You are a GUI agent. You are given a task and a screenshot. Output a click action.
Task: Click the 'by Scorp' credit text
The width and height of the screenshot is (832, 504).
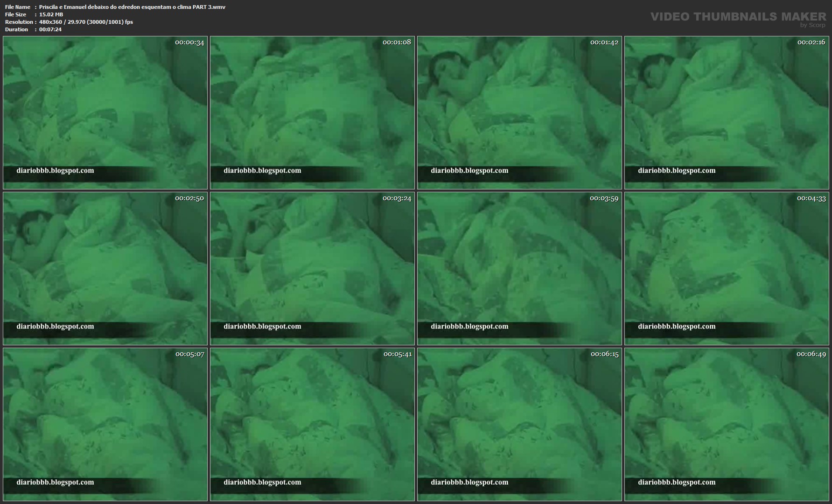pyautogui.click(x=812, y=25)
